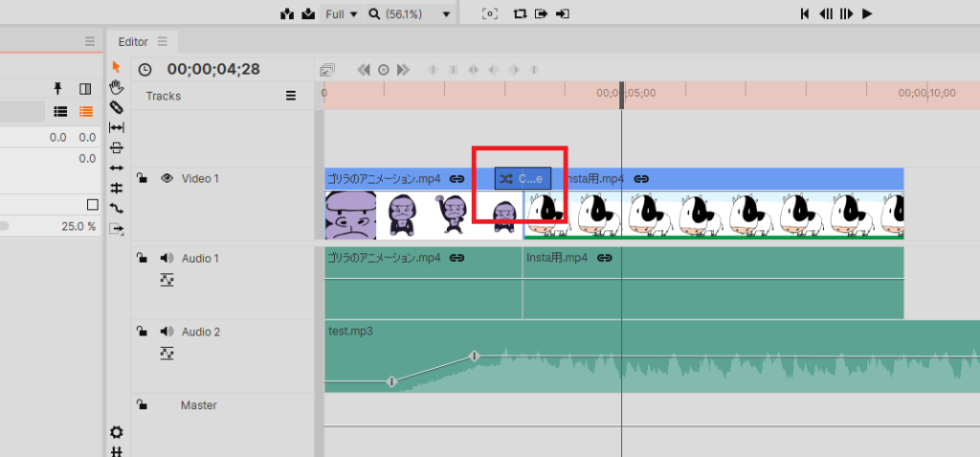Go to start of the timeline
The height and width of the screenshot is (457, 980).
805,13
